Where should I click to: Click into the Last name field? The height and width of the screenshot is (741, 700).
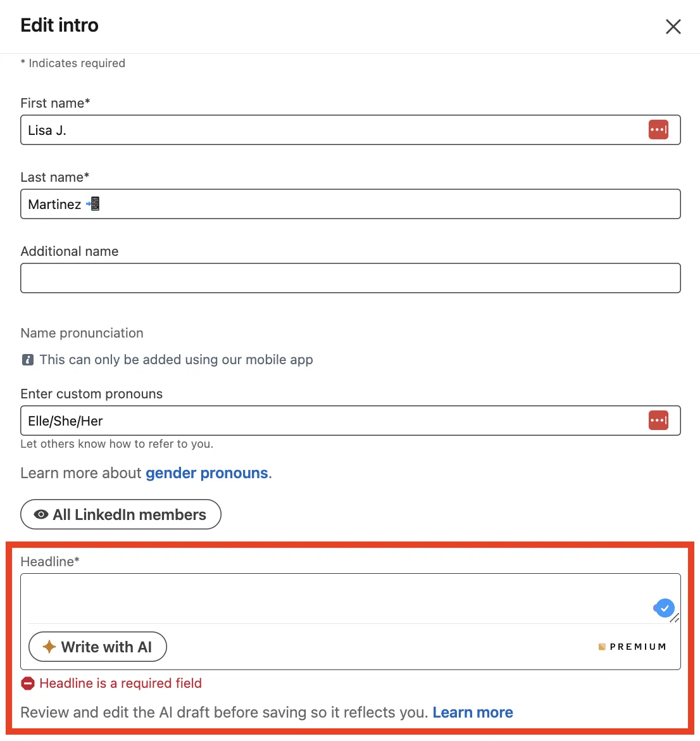[x=351, y=204]
